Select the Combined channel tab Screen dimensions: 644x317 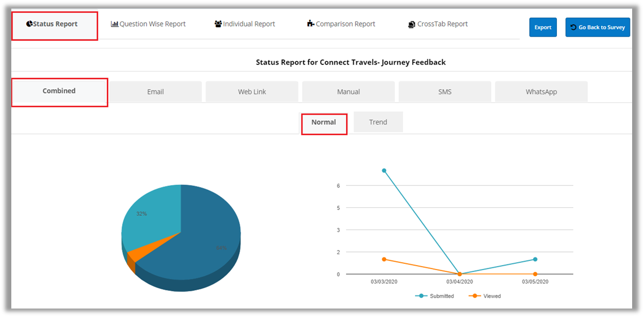click(x=59, y=91)
